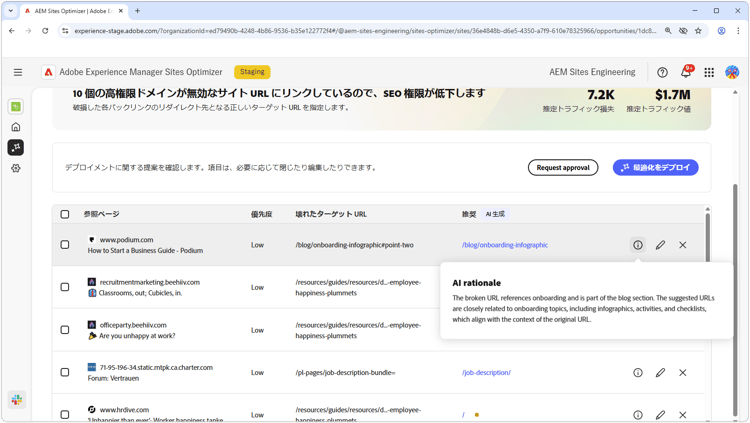Click the 'Classrooms, out; Cubicles, in.' title
Image resolution: width=750 pixels, height=423 pixels.
(140, 293)
